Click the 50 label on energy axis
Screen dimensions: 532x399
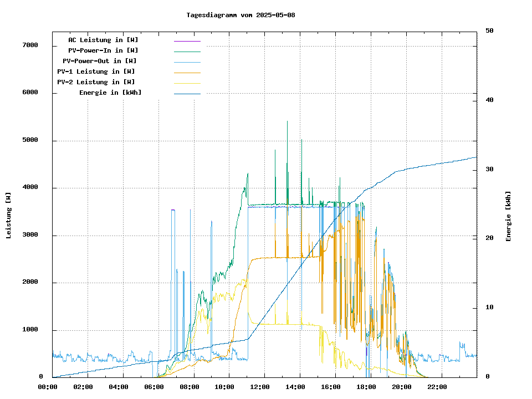point(489,31)
